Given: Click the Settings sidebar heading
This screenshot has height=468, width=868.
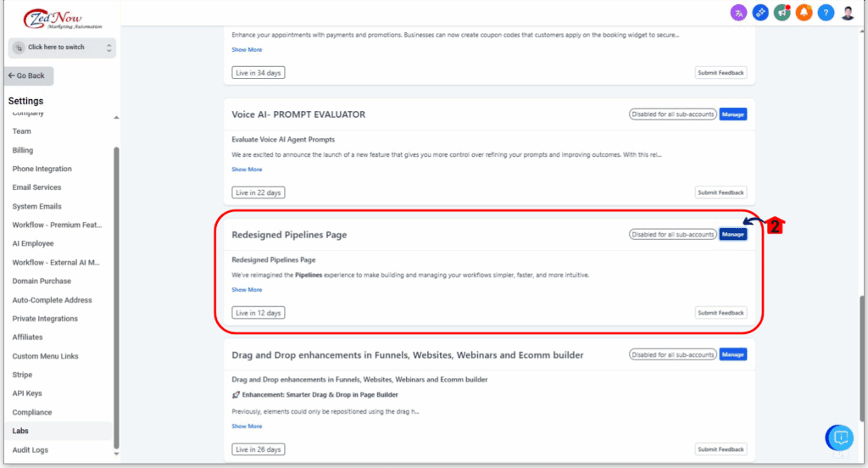Looking at the screenshot, I should coord(25,101).
